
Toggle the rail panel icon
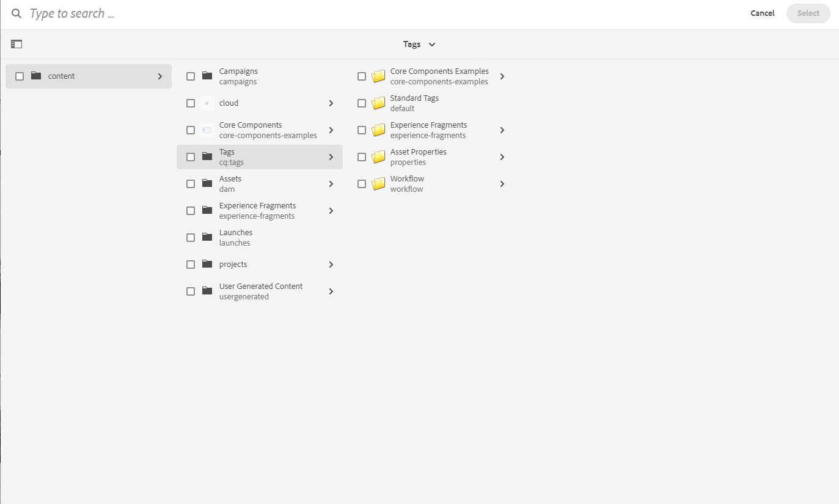tap(16, 44)
